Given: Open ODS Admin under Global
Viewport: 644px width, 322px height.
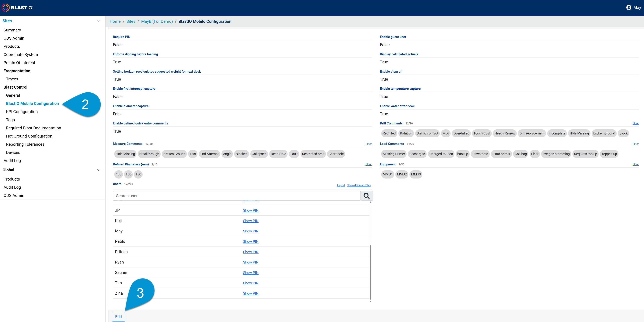Looking at the screenshot, I should tap(14, 196).
